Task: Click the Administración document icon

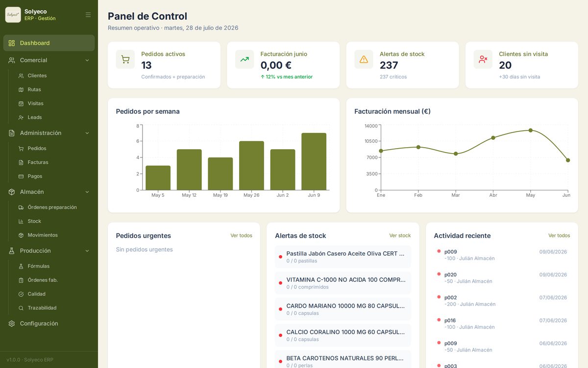Action: 12,133
